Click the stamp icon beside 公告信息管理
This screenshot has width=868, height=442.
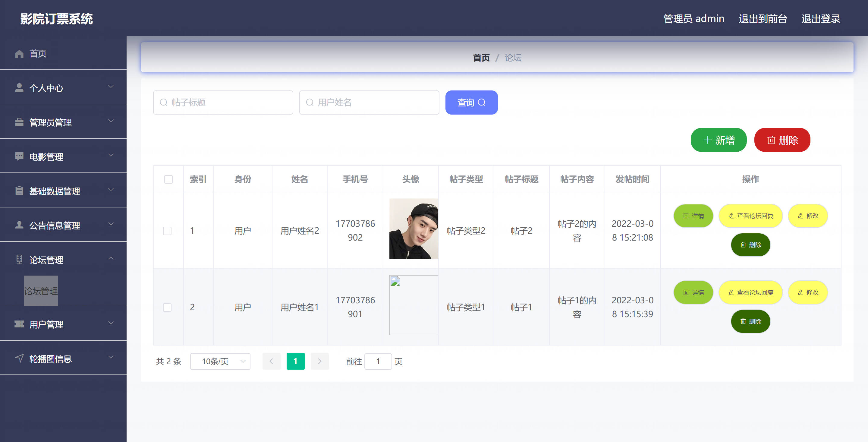point(19,225)
